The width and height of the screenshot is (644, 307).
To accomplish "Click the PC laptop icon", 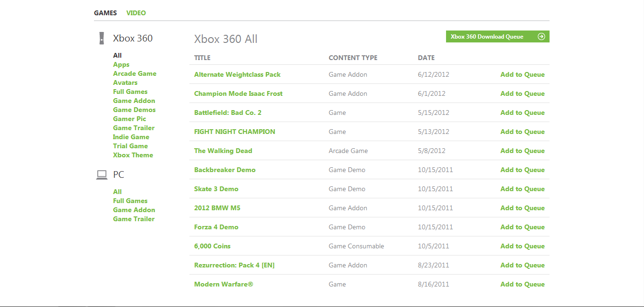I will (x=102, y=175).
